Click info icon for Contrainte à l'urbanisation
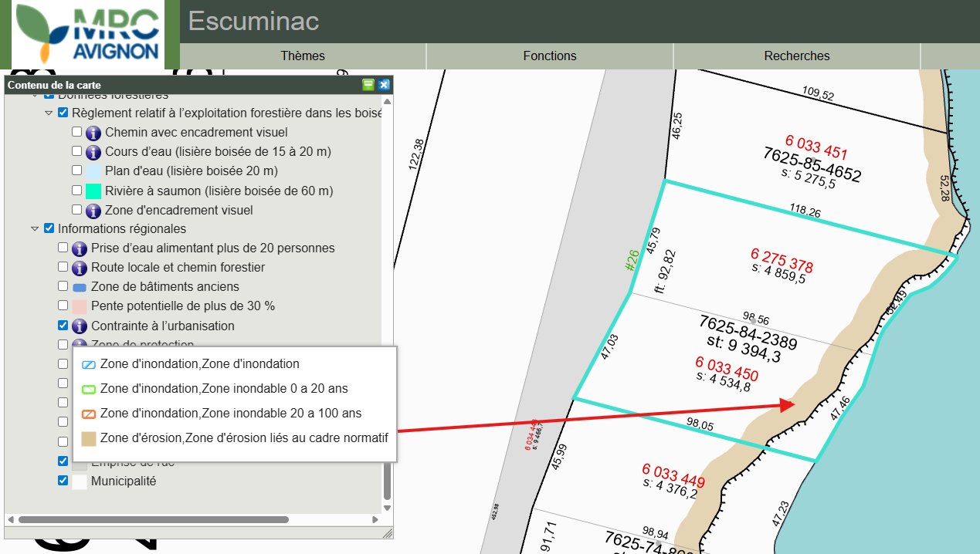Image resolution: width=980 pixels, height=554 pixels. (80, 326)
